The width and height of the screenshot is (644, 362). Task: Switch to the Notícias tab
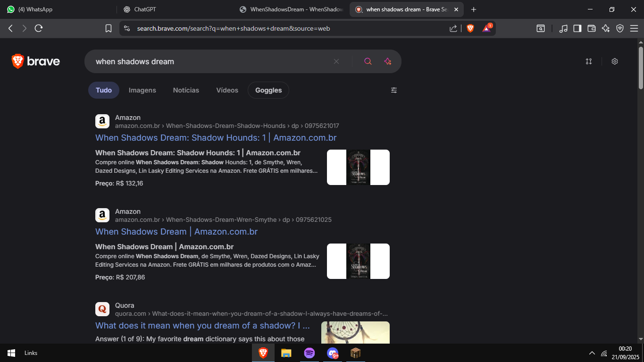point(186,90)
